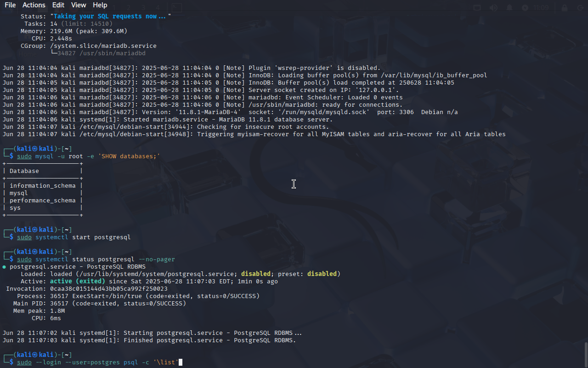The width and height of the screenshot is (588, 368).
Task: Click the 'systemctl start postgresql' command line
Action: click(74, 237)
